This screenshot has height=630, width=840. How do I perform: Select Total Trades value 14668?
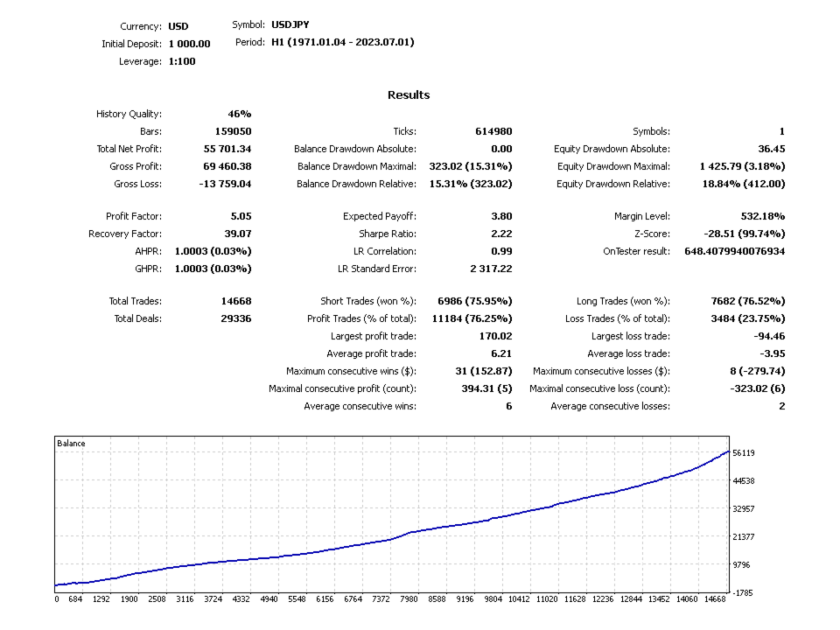click(236, 302)
